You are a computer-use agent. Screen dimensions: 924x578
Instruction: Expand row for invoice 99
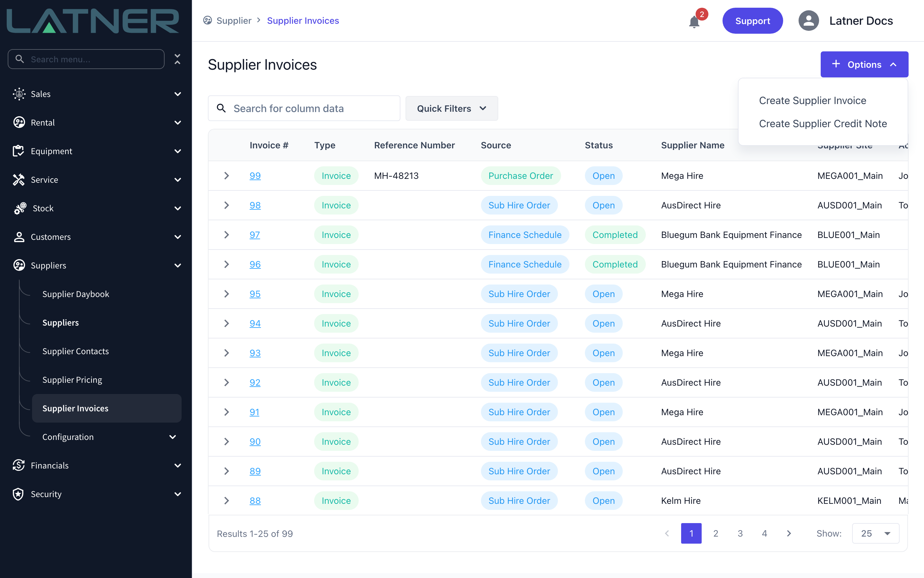pyautogui.click(x=227, y=175)
